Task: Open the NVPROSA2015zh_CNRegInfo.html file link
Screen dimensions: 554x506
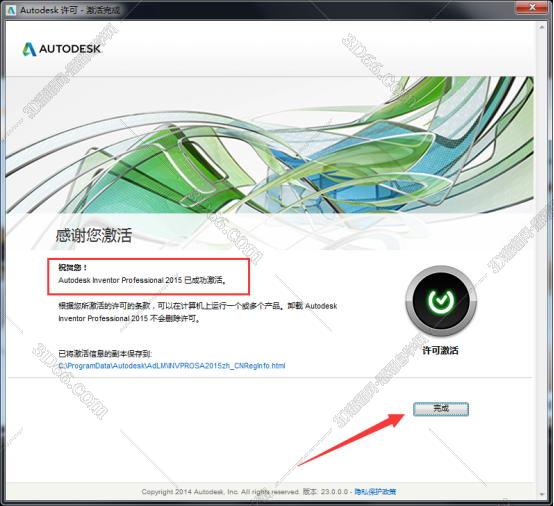Action: (x=172, y=365)
